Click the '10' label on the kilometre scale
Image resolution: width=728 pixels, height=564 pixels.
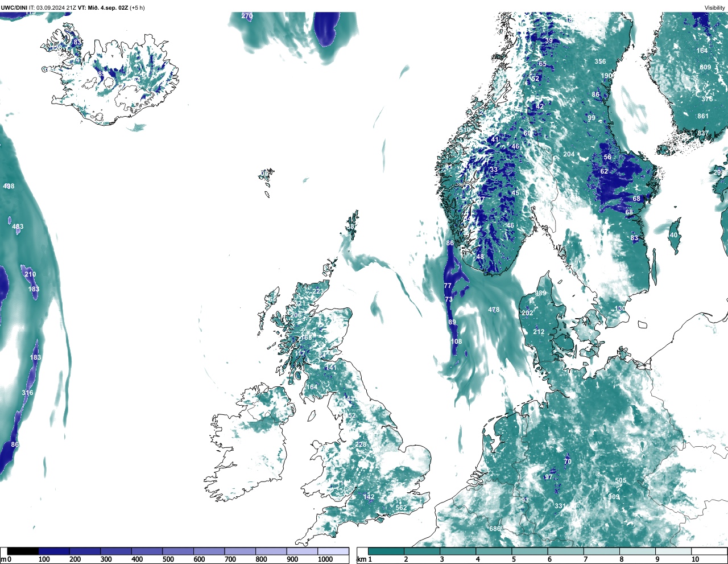(x=695, y=559)
